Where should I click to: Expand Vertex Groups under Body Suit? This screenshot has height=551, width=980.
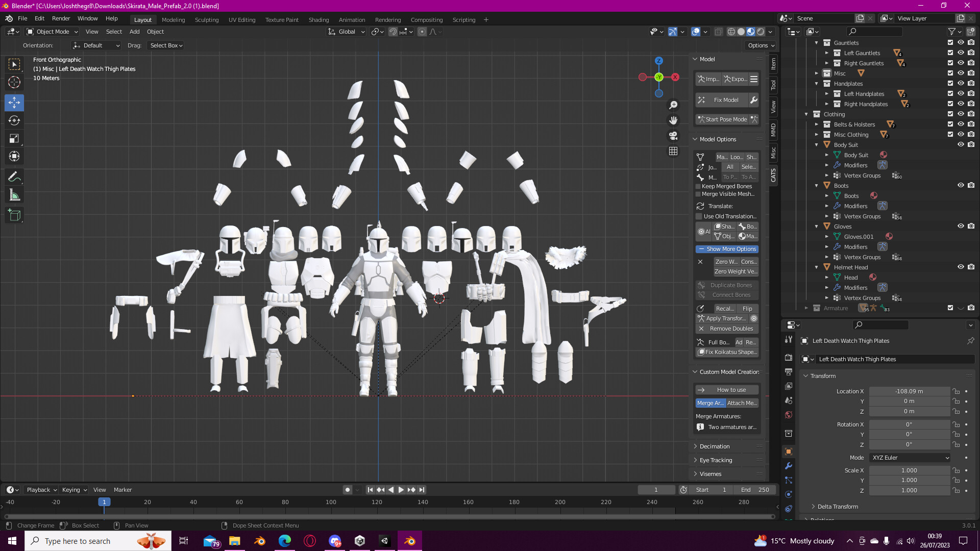point(828,175)
